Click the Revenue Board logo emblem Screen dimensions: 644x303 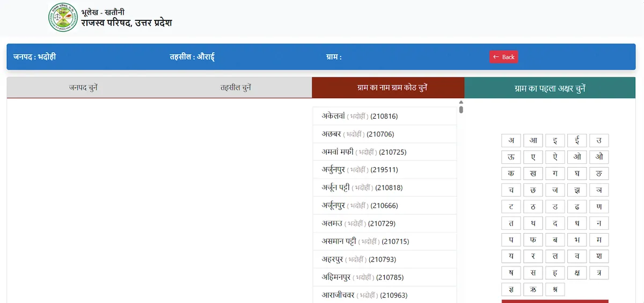63,18
